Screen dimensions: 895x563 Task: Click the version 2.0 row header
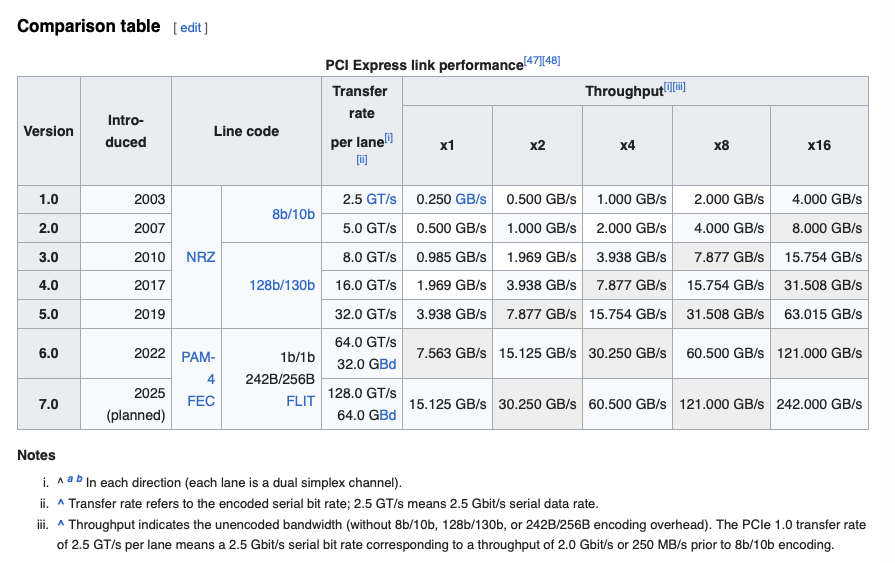(x=49, y=228)
